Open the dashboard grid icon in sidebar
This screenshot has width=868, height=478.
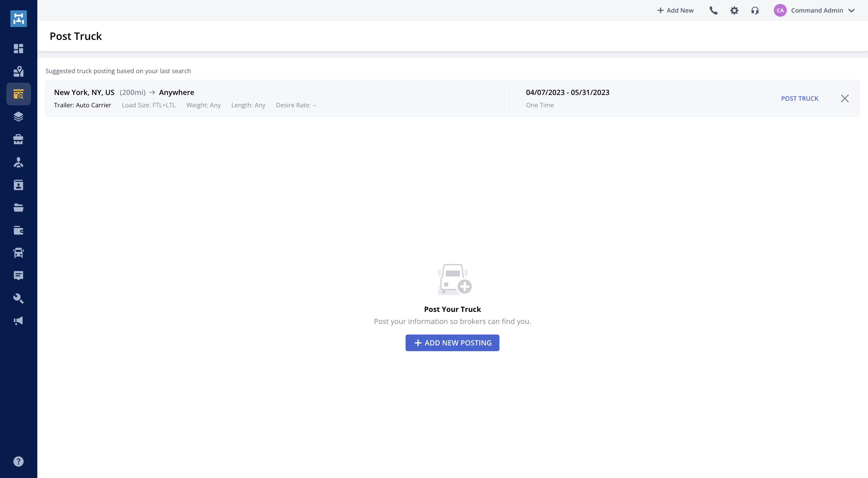click(19, 48)
